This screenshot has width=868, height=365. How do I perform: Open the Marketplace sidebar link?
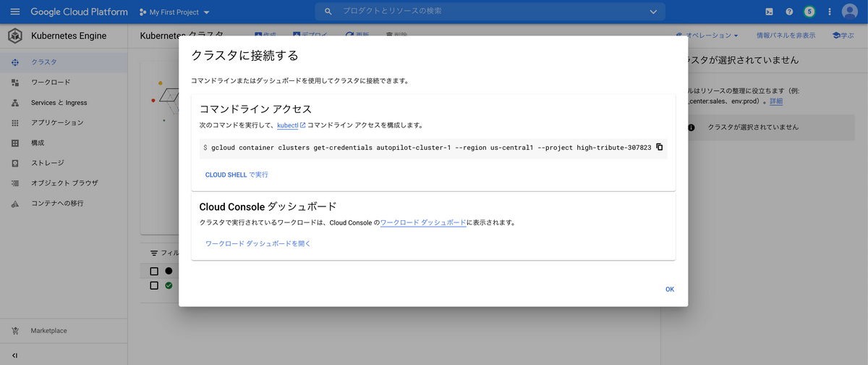click(x=64, y=331)
